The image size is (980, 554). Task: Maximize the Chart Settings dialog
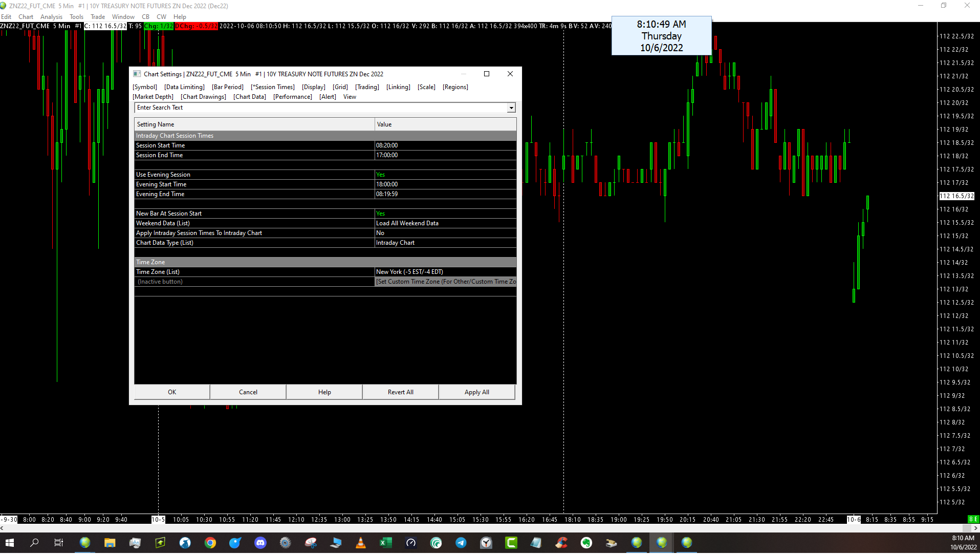pos(487,74)
